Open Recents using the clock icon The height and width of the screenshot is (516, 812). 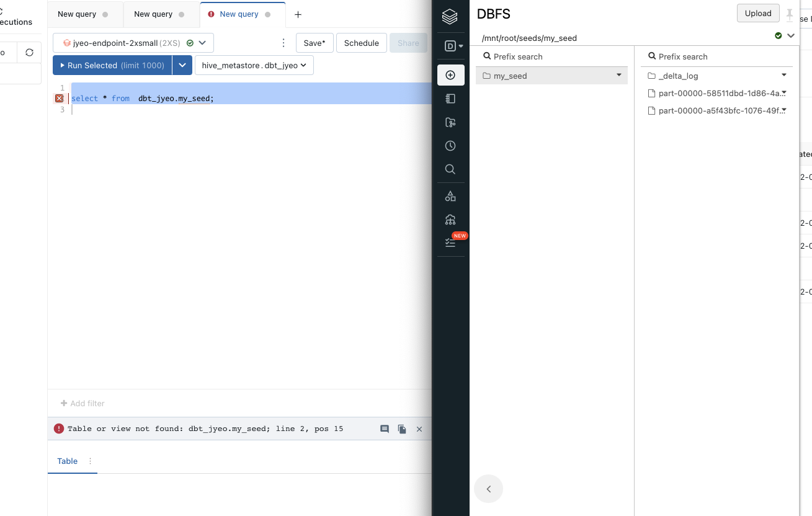click(450, 145)
